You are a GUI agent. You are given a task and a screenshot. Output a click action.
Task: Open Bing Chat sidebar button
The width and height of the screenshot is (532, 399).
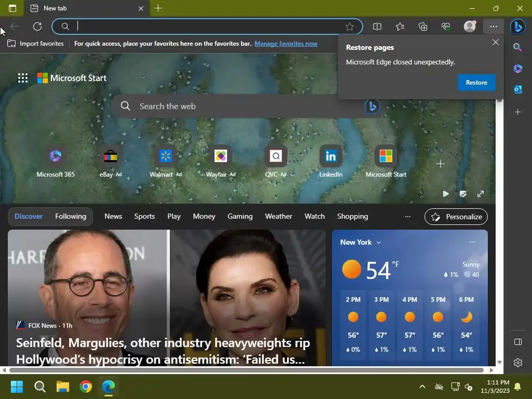click(x=518, y=26)
